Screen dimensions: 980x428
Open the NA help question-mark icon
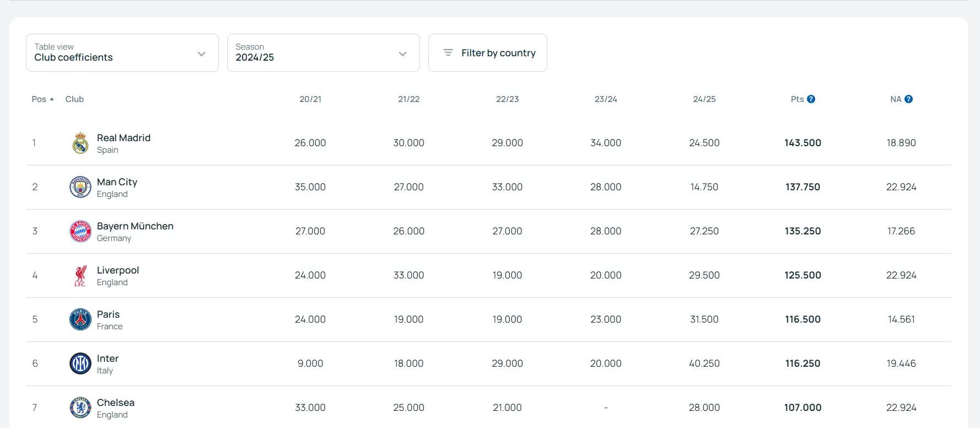pyautogui.click(x=908, y=99)
